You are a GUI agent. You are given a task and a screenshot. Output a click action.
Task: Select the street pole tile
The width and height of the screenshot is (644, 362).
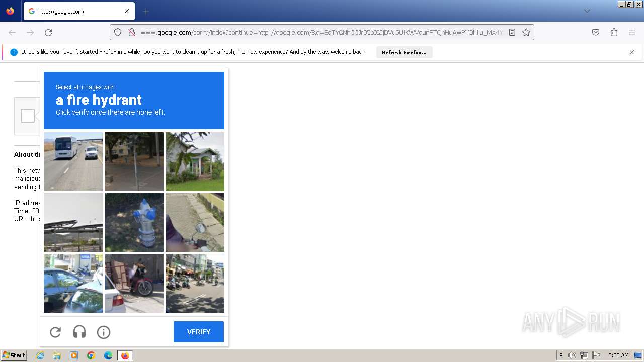(134, 161)
